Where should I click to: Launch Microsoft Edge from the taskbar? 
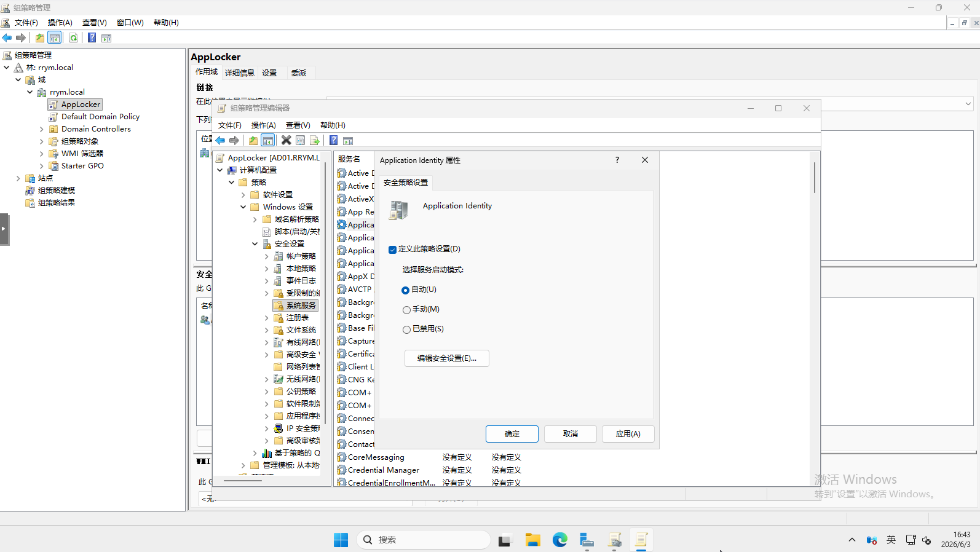pyautogui.click(x=560, y=540)
